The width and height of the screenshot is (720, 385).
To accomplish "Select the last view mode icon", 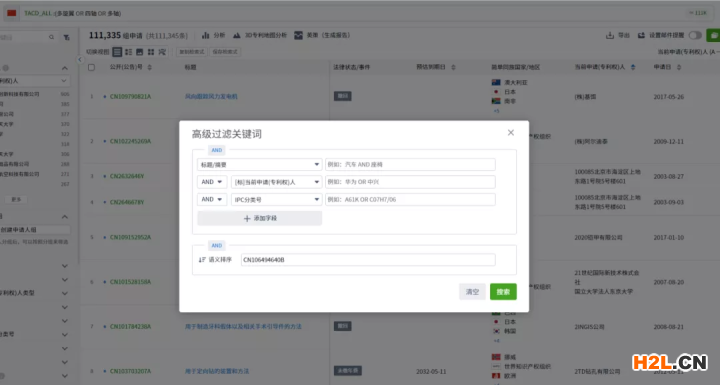I will (x=162, y=52).
